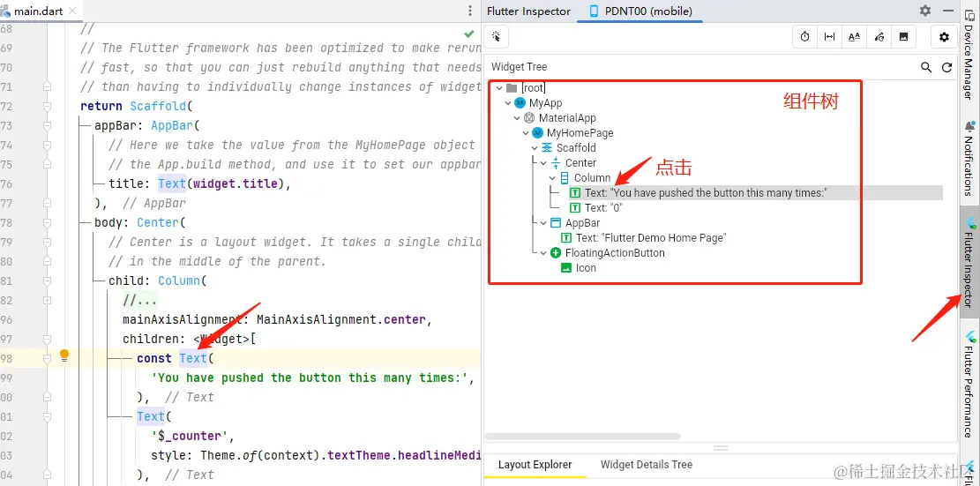Open the main.dart editor options menu
Screen dimensions: 980x486
point(469,11)
